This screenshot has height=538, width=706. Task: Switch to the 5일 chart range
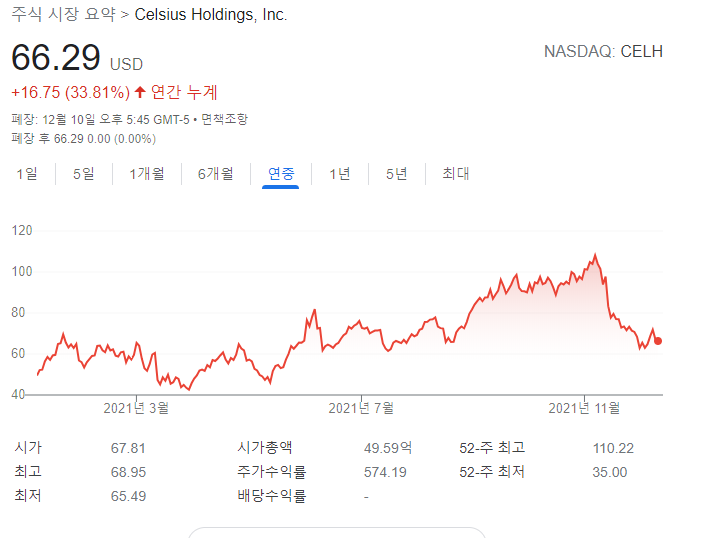[x=84, y=174]
